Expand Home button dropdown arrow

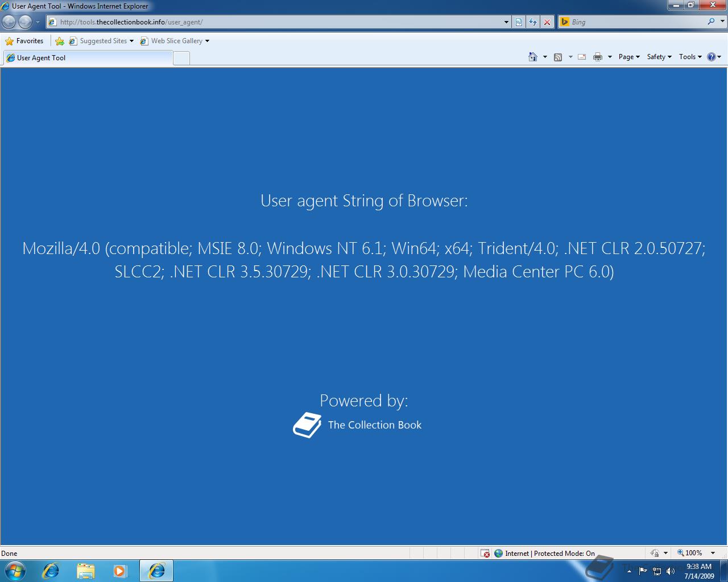(x=545, y=57)
